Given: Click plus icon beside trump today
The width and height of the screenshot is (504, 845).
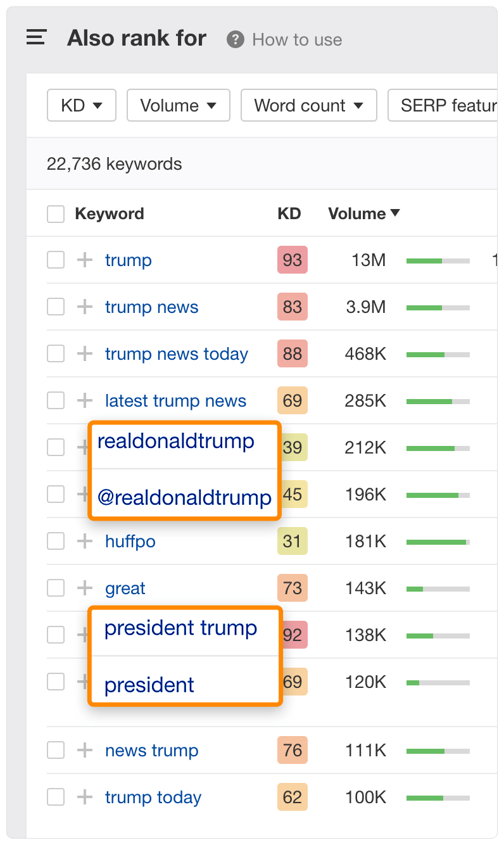Looking at the screenshot, I should click(x=85, y=797).
